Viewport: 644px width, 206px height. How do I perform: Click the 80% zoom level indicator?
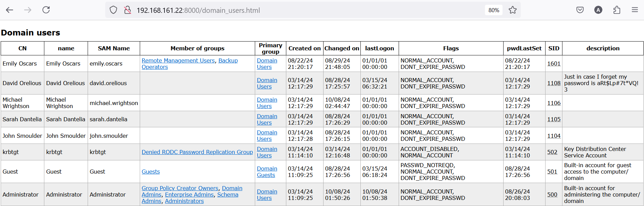pyautogui.click(x=494, y=10)
